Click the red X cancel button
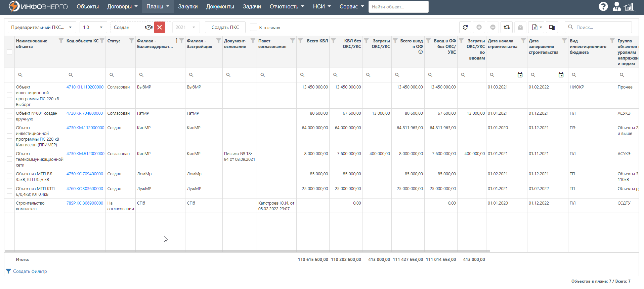Screen dimensions: 644x289 [x=160, y=27]
